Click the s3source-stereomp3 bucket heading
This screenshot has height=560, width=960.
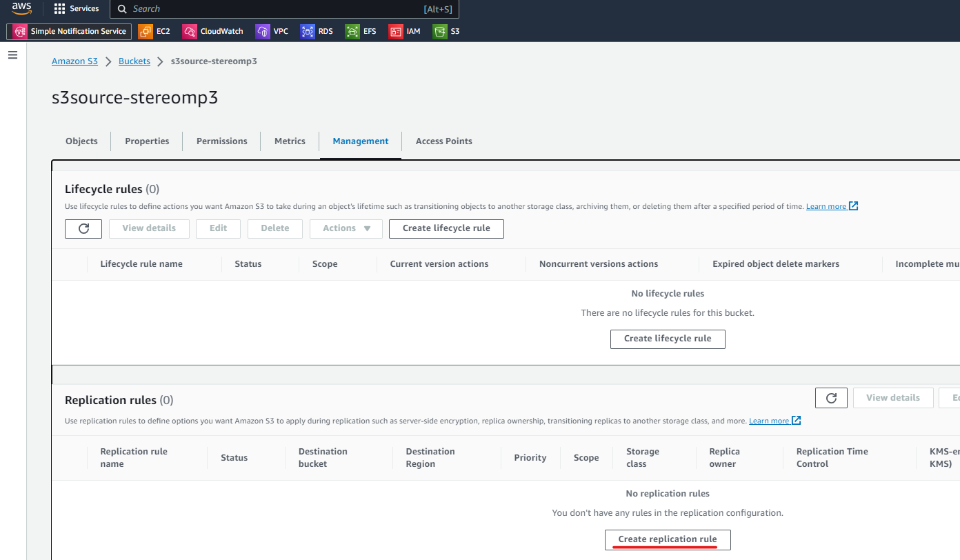click(135, 98)
